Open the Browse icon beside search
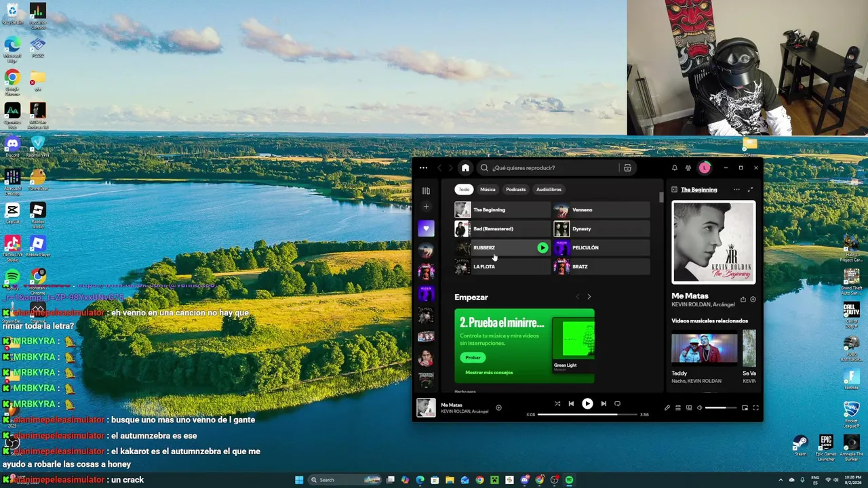The width and height of the screenshot is (868, 488). click(627, 168)
